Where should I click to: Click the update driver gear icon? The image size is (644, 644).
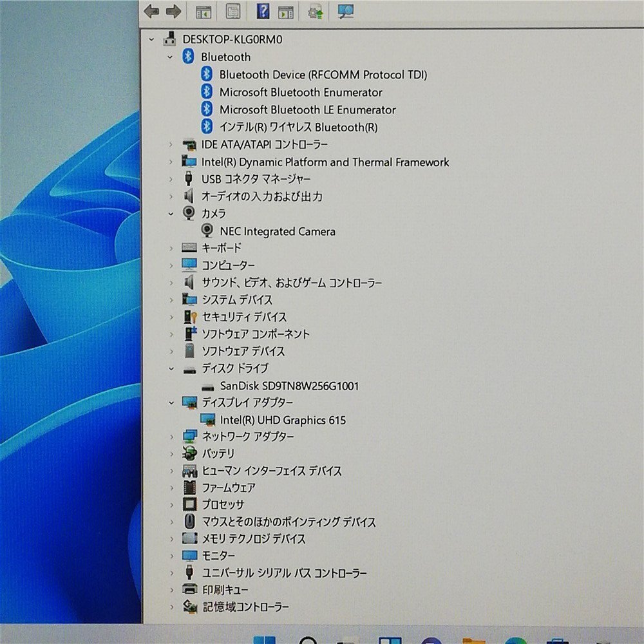coord(315,12)
